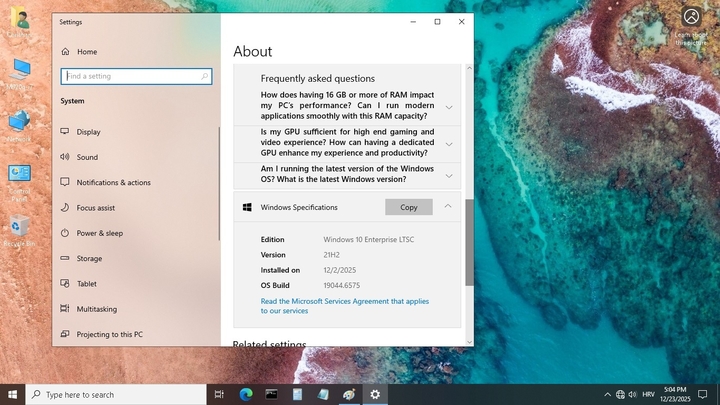Screen dimensions: 720x405
Task: Go to Storage settings
Action: (89, 259)
